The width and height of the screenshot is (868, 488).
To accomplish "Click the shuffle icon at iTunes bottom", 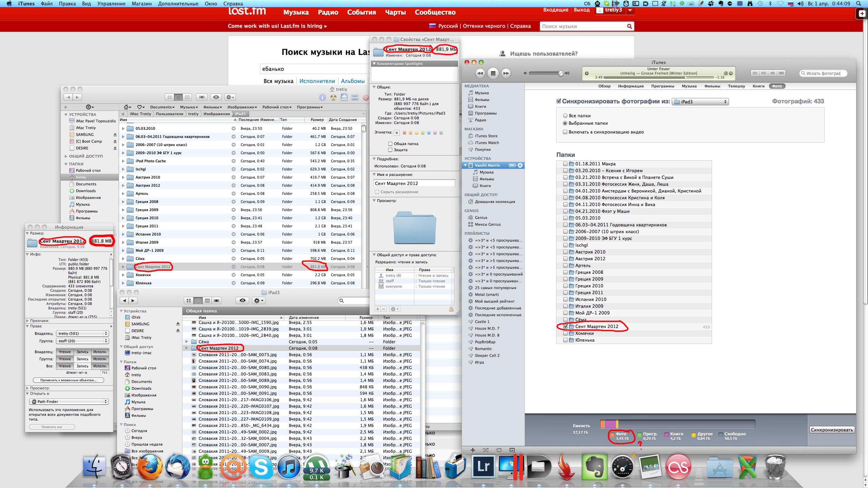I will coord(486,450).
